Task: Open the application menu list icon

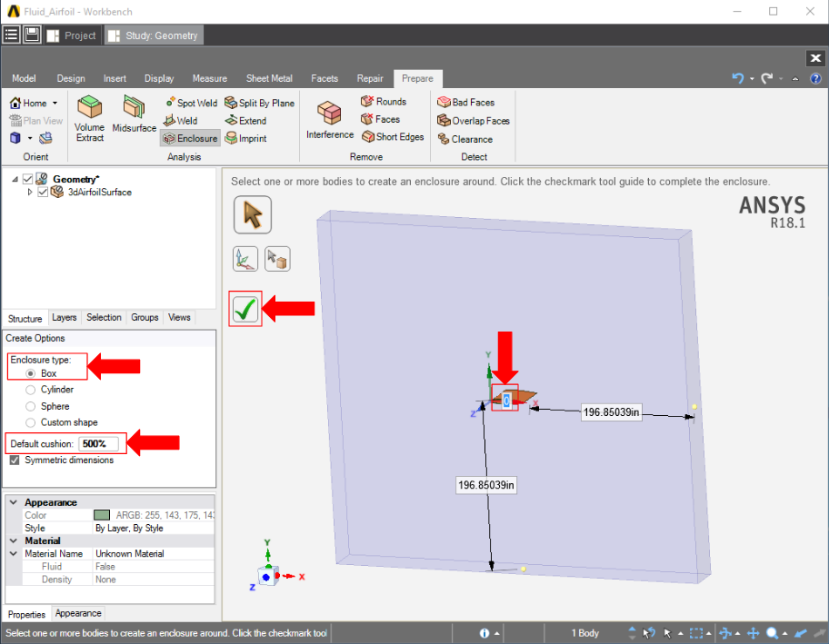Action: click(12, 35)
